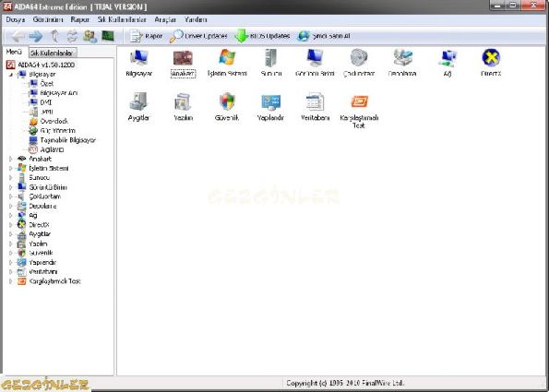Screen dimensions: 549x392
Task: Open Çokluortam icon in main pane
Action: (359, 63)
